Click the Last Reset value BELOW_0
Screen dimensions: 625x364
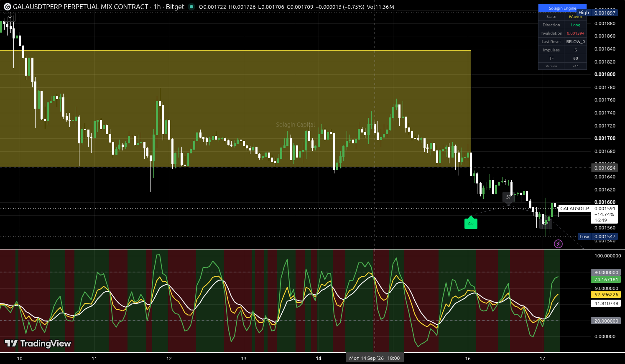(x=575, y=42)
